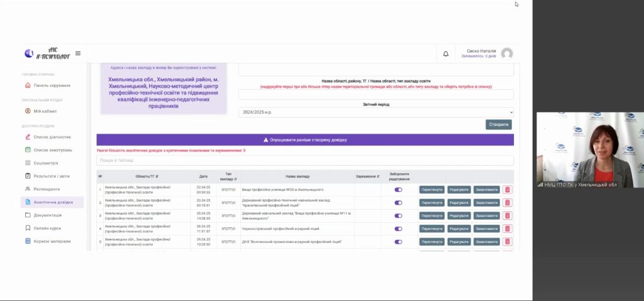The height and width of the screenshot is (301, 644).
Task: Click Завантажити for row 5
Action: (487, 242)
